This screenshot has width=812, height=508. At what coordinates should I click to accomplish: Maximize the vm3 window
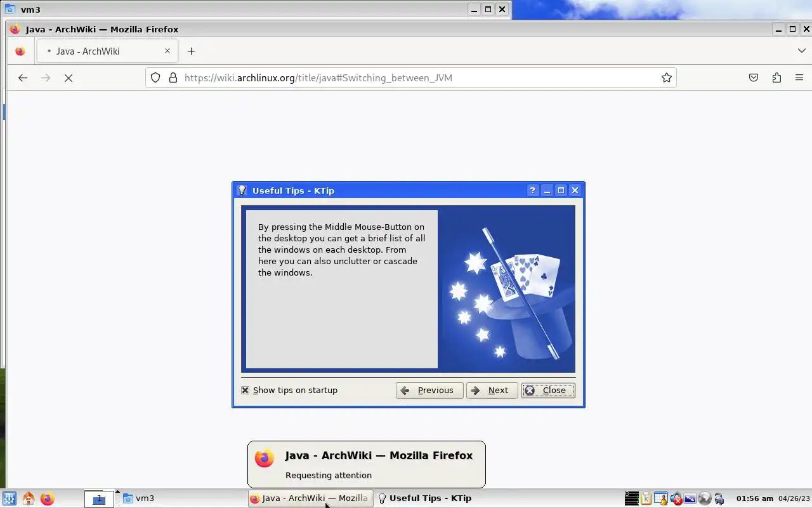488,9
